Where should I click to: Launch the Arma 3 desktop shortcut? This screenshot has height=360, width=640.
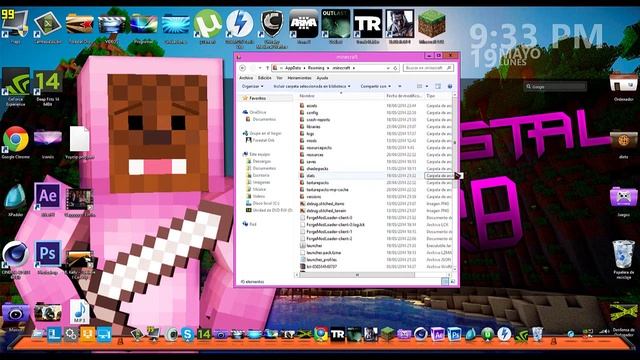click(304, 24)
